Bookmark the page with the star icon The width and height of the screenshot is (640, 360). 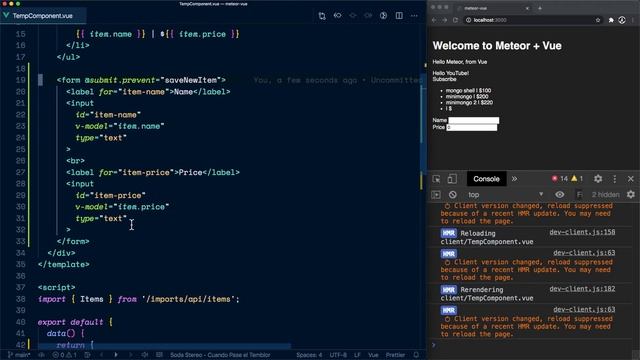click(x=598, y=20)
